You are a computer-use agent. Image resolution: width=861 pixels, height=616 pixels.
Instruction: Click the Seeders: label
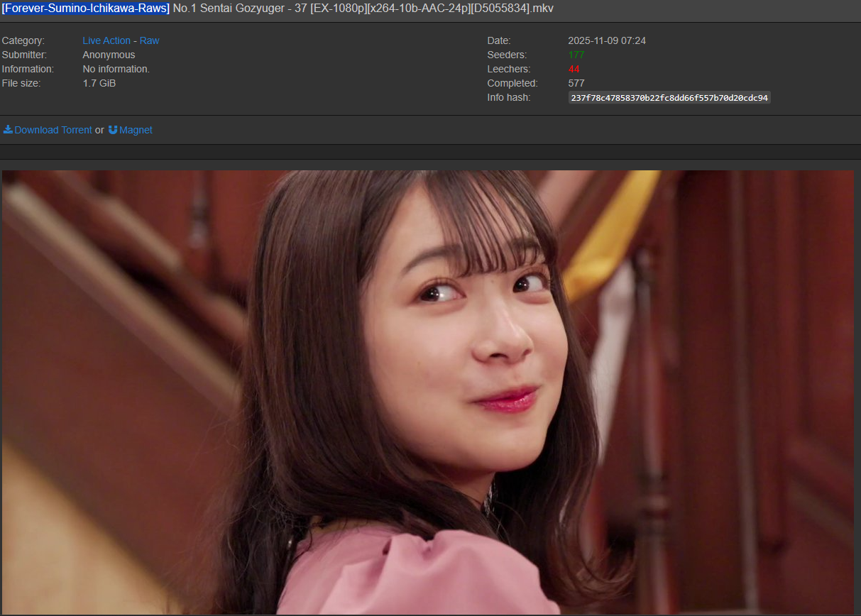[507, 55]
